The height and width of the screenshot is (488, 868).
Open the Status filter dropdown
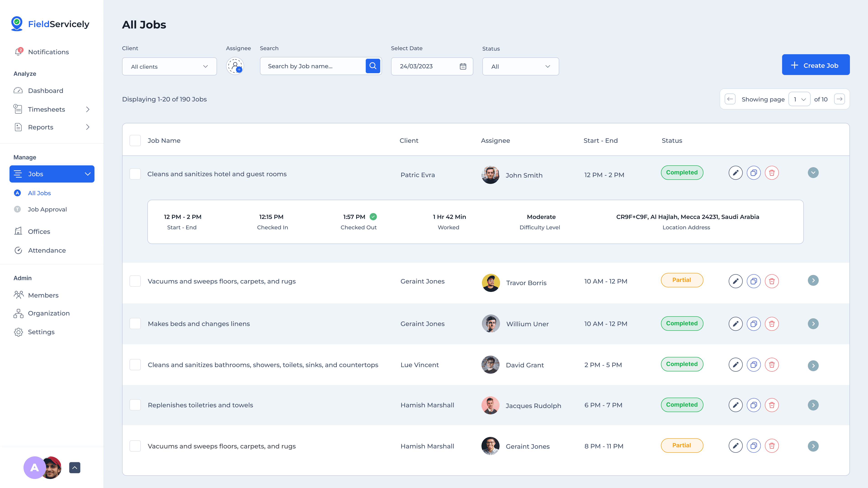pyautogui.click(x=520, y=67)
